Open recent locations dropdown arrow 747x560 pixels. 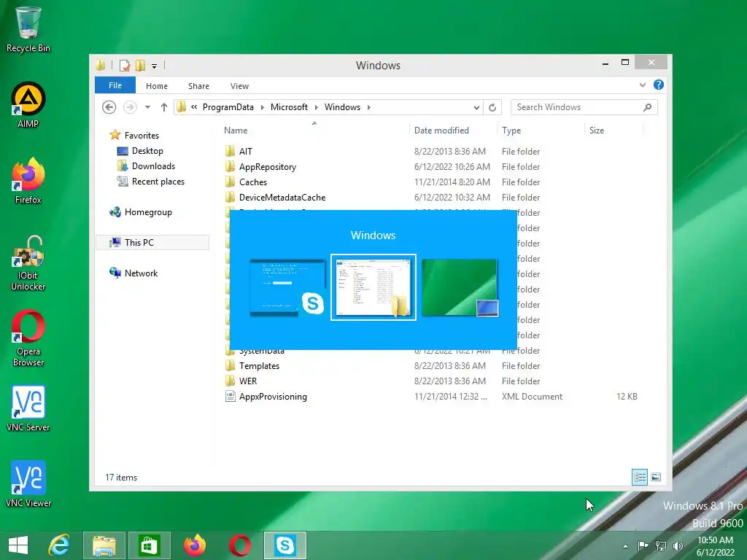coord(147,107)
